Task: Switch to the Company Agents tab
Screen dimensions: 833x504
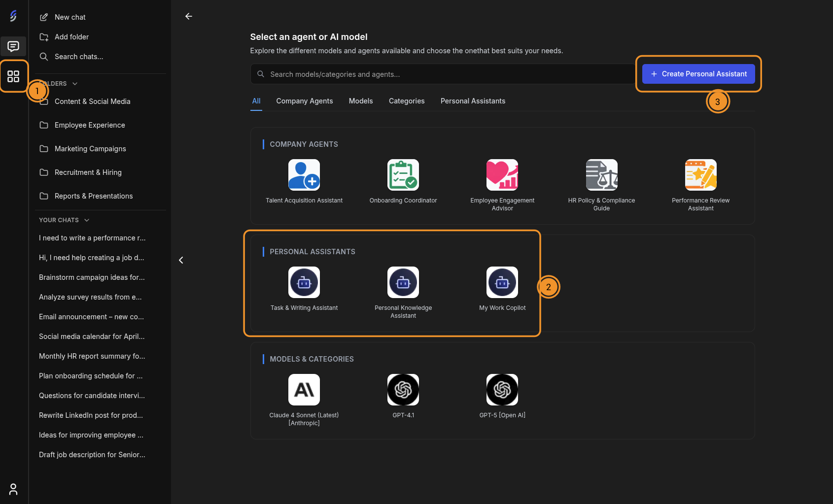Action: [x=305, y=101]
